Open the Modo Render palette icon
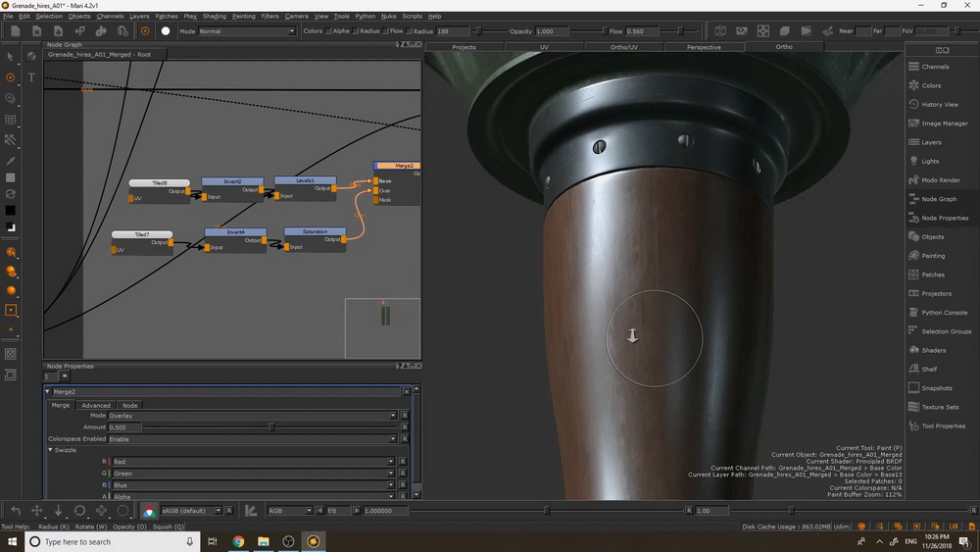Screen dimensions: 980x552 [x=913, y=179]
